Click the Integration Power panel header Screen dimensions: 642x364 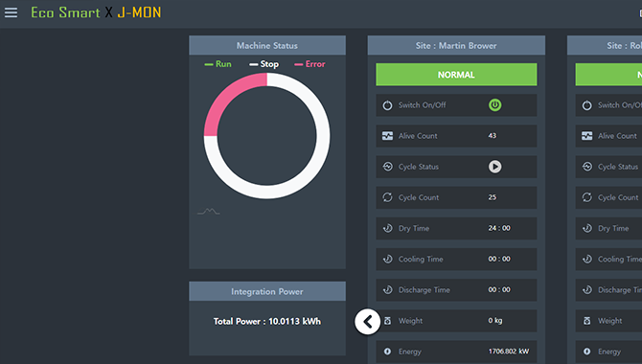(x=267, y=291)
